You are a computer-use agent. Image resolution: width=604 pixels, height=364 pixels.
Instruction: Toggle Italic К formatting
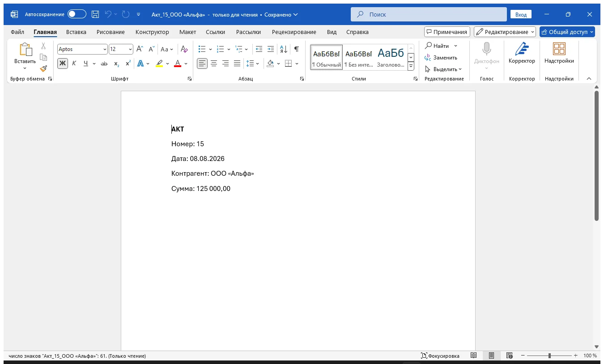[x=74, y=63]
